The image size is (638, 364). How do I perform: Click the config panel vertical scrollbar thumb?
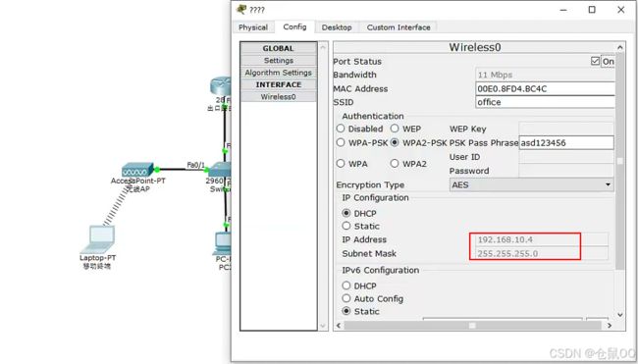tap(619, 161)
